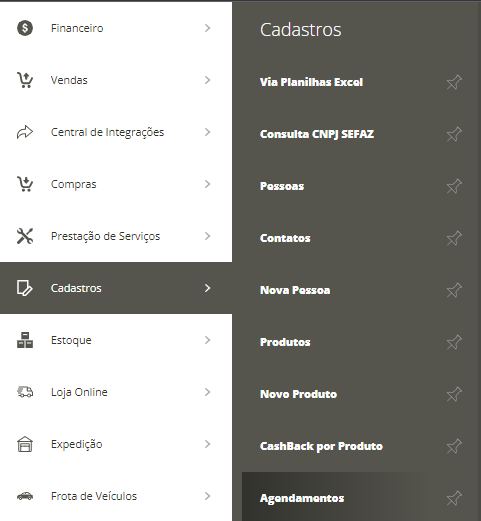
Task: Open the Agendamentos link
Action: pyautogui.click(x=302, y=498)
